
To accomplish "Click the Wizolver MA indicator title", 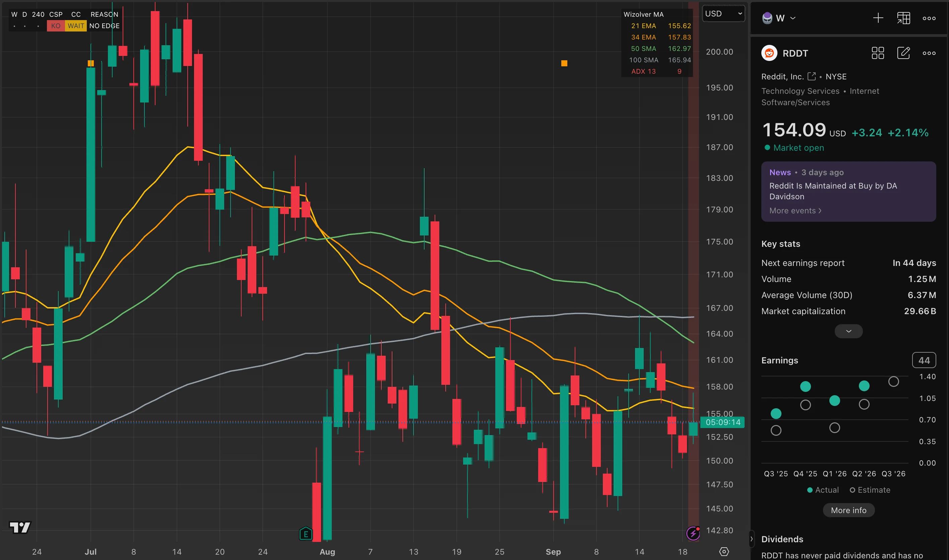I will (x=644, y=14).
